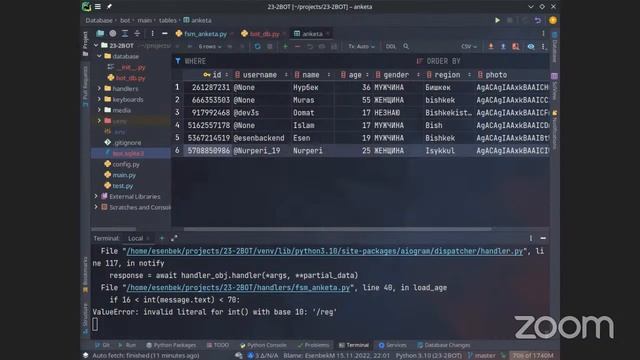
Task: Open the Python Console tool tab
Action: 263,345
